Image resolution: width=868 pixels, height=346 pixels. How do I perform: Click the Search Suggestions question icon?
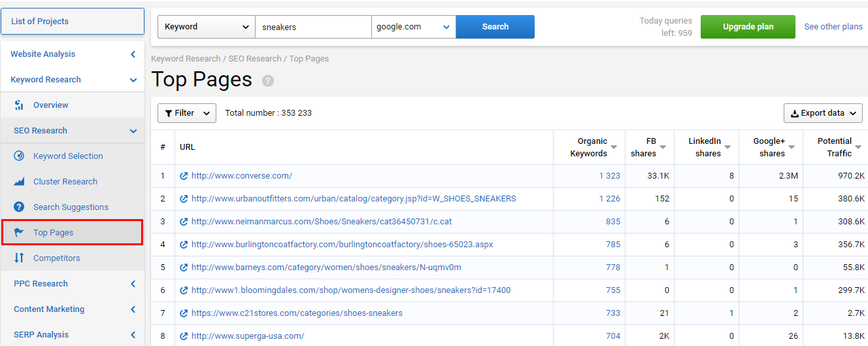pyautogui.click(x=19, y=207)
